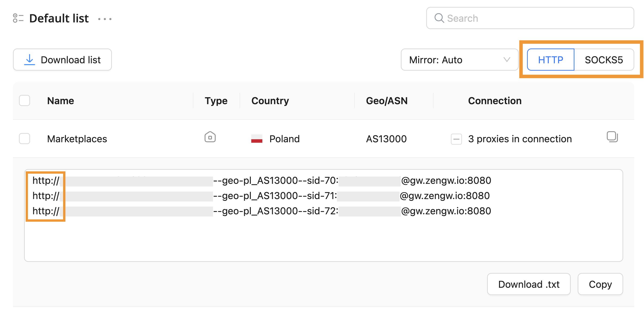This screenshot has width=644, height=315.
Task: Tick the select-all checkbox in the table header
Action: tap(25, 101)
